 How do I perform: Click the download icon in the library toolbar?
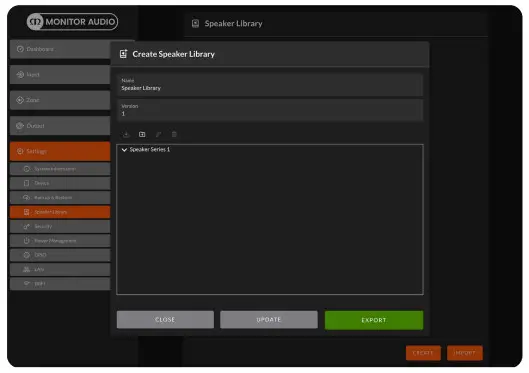coord(126,135)
